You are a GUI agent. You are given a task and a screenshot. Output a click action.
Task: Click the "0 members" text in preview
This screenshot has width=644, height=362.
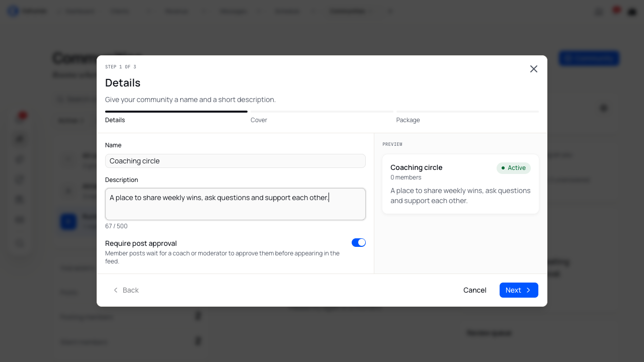coord(406,177)
